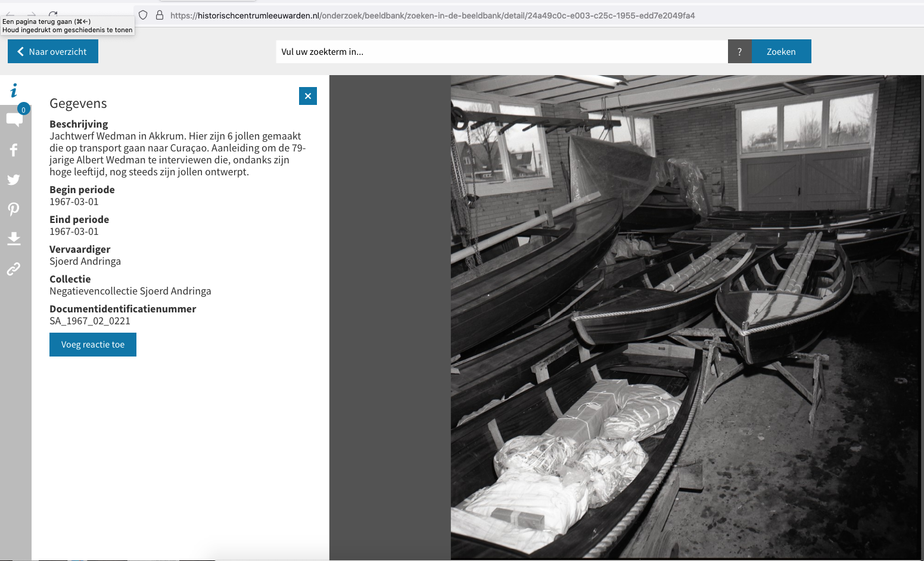
Task: Click the Voeg reactie toe button
Action: coord(93,345)
